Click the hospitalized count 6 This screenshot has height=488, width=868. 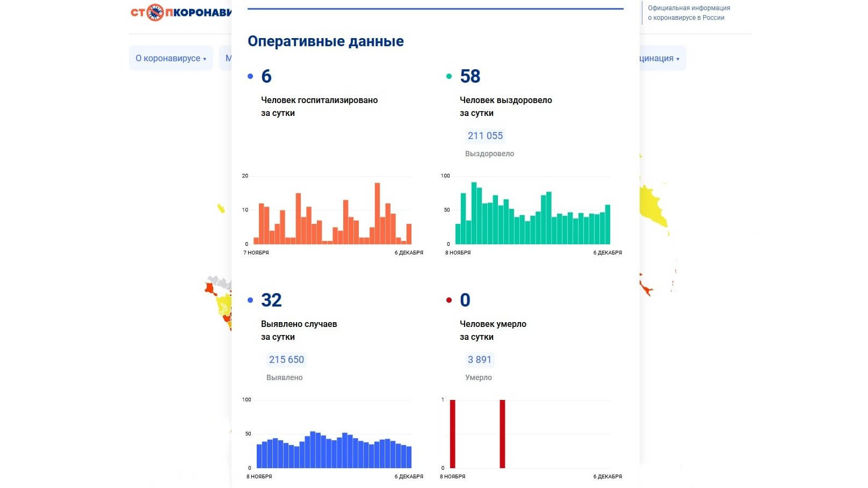(x=266, y=76)
